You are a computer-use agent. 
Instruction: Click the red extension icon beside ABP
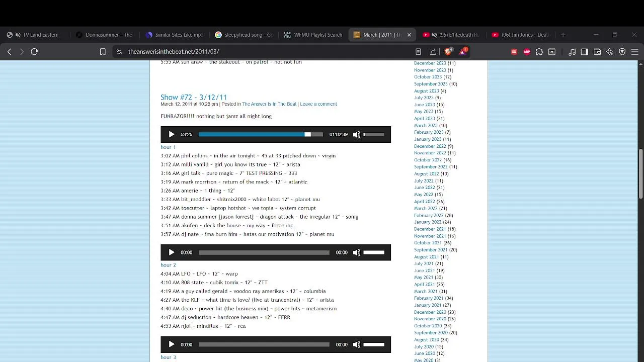tap(514, 52)
